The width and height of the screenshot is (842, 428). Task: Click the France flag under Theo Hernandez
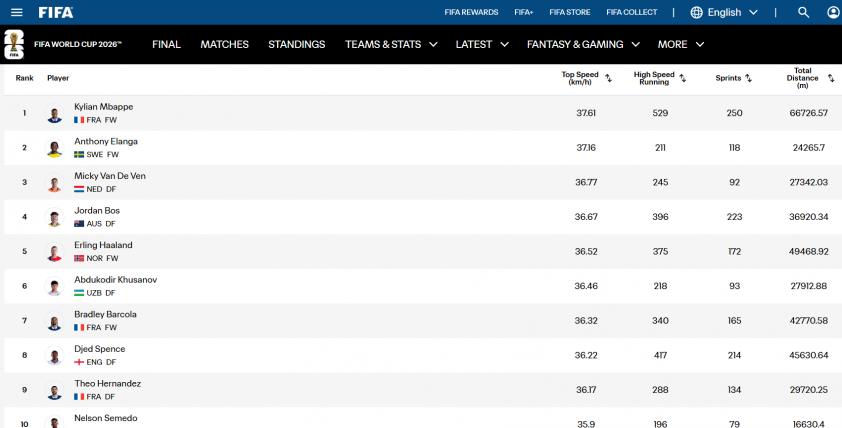click(x=79, y=397)
